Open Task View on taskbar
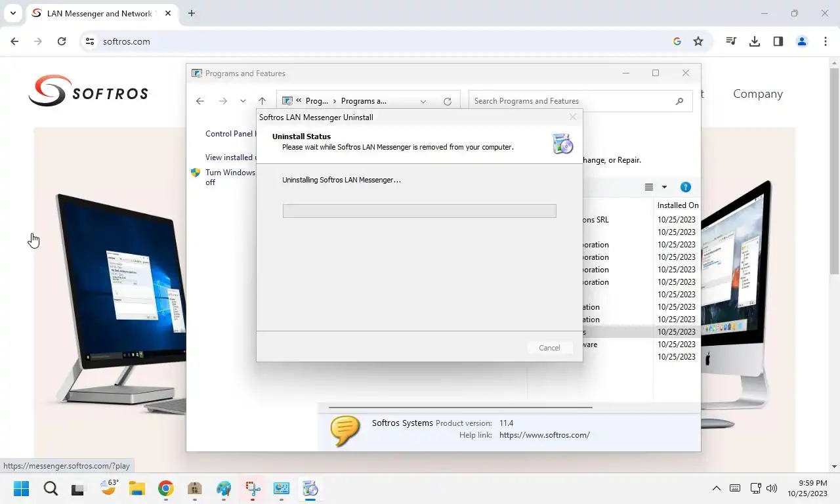 point(79,489)
